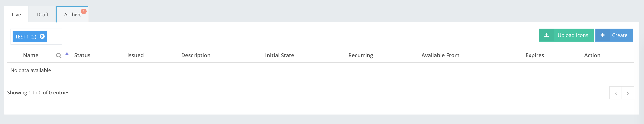Click the plus icon beside Create

coord(602,35)
